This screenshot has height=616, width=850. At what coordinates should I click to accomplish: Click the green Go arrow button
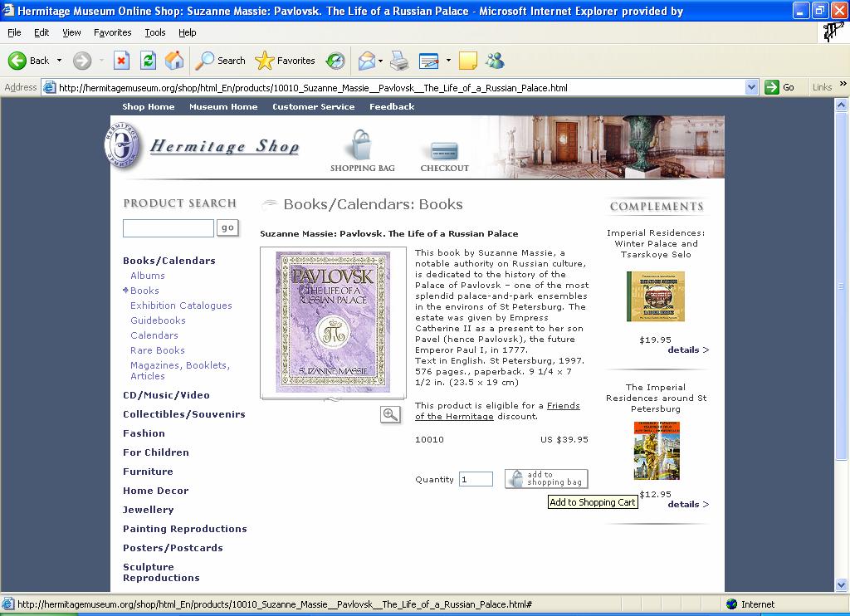tap(771, 87)
